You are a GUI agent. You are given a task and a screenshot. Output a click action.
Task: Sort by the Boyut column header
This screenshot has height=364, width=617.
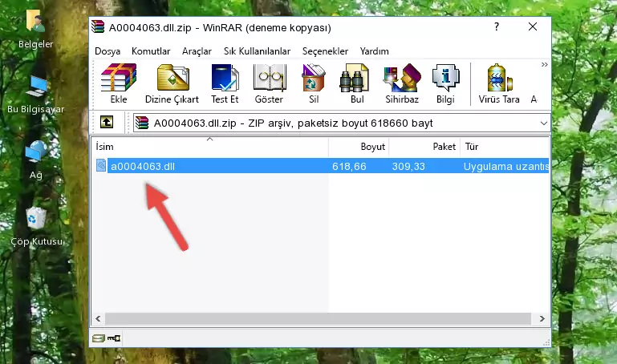(x=359, y=147)
